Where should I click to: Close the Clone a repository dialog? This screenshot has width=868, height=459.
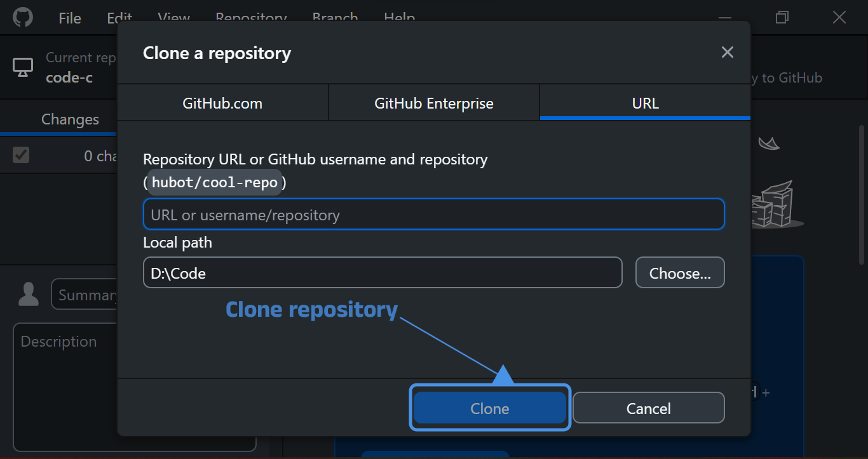727,53
